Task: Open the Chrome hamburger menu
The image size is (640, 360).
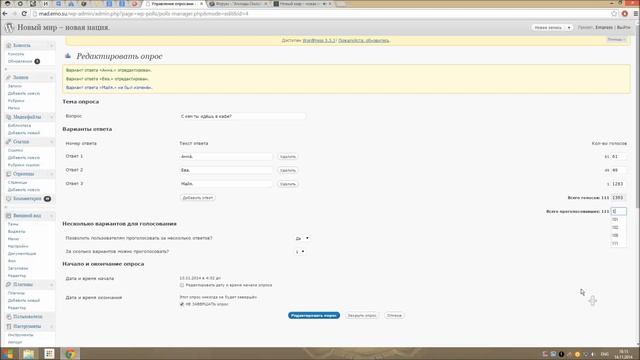Action: tap(636, 13)
